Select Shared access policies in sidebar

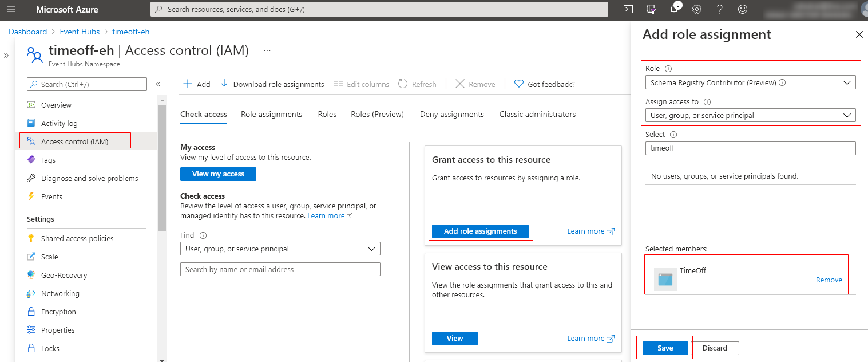tap(77, 238)
